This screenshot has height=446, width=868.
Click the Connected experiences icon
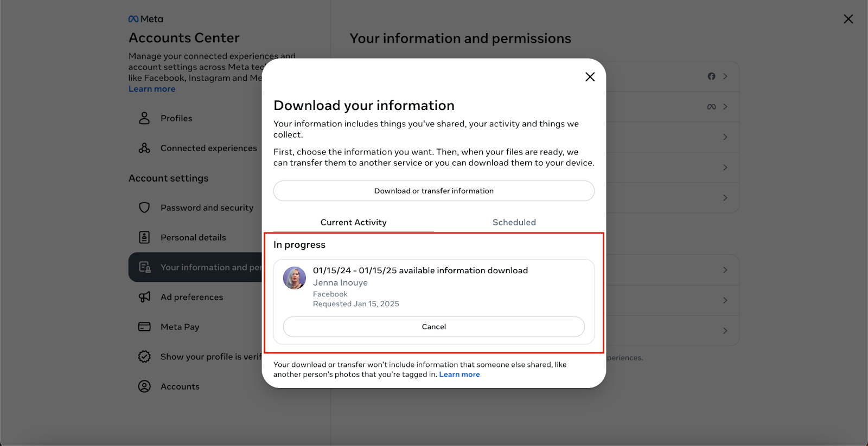(144, 148)
